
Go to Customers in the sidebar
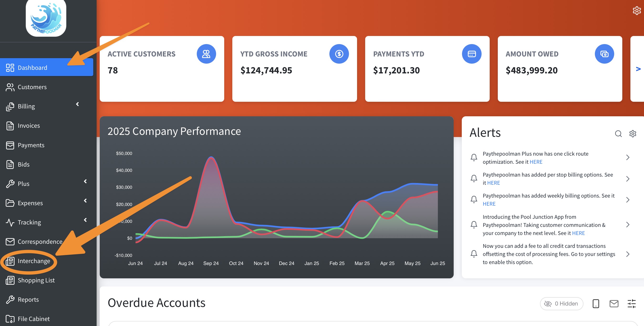[32, 87]
